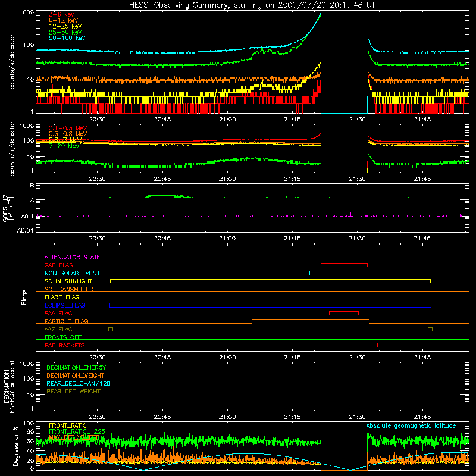Screen dimensions: 476x476
Task: Click the REAR_DEC_CHAN/128 legend entry
Action: click(x=79, y=383)
